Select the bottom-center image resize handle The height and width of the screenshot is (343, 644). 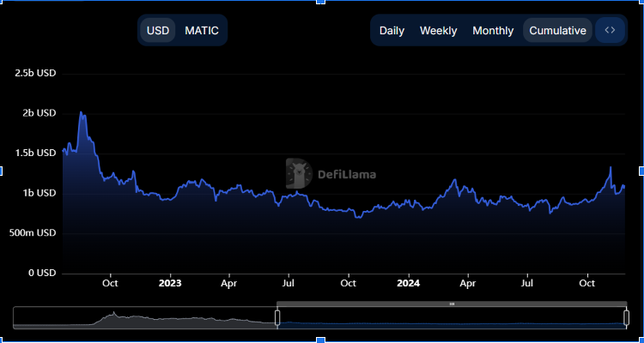tap(320, 340)
